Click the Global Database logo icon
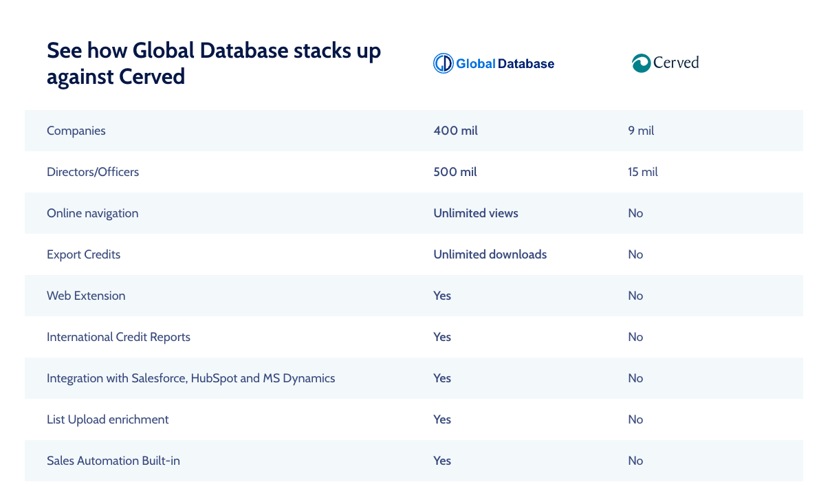The image size is (830, 504). click(443, 63)
